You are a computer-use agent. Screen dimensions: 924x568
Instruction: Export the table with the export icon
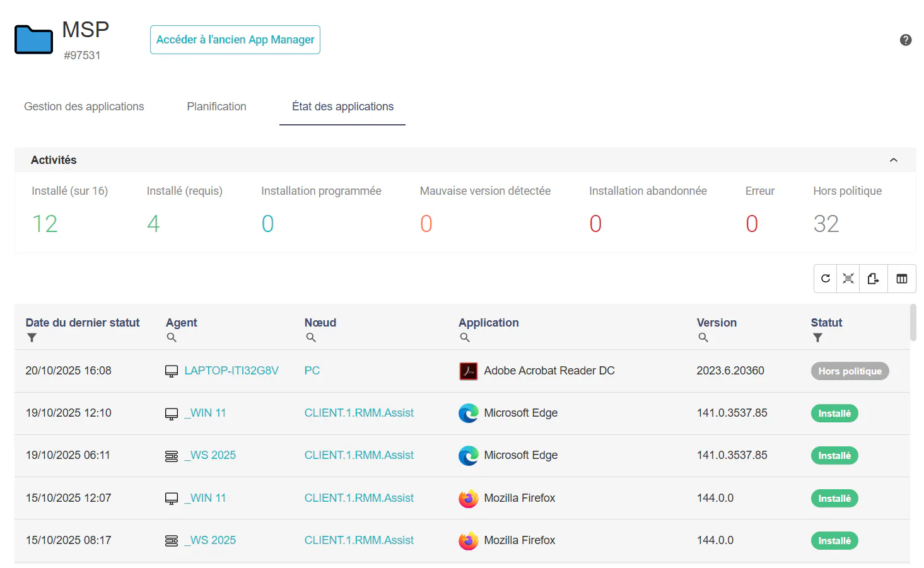pos(873,279)
